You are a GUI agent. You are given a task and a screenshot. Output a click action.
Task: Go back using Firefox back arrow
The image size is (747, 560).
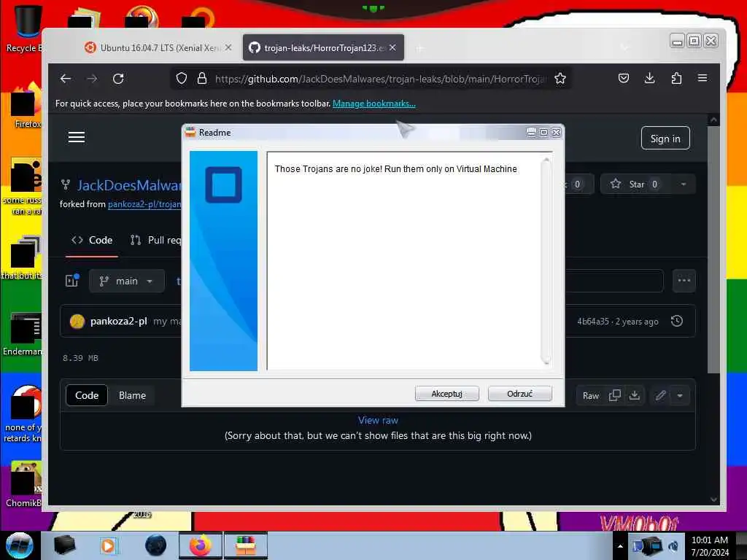coord(66,79)
